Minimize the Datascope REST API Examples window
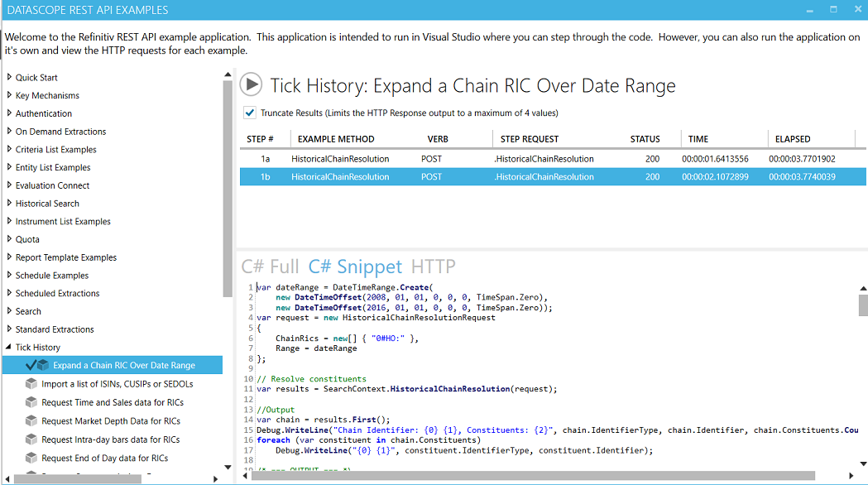The height and width of the screenshot is (485, 868). point(810,10)
